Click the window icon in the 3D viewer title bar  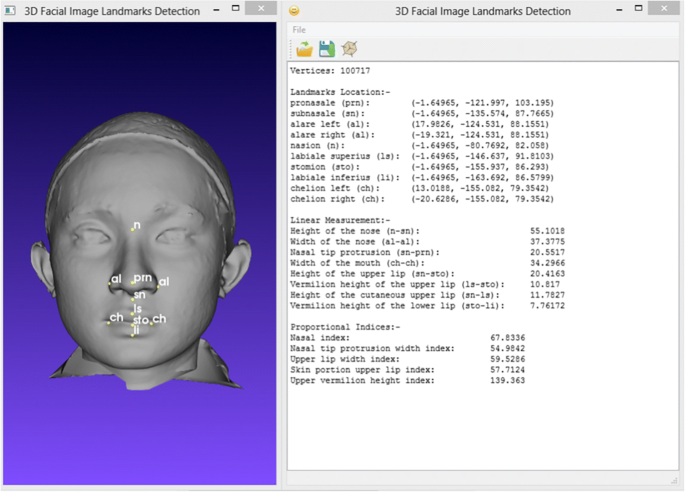9,12
